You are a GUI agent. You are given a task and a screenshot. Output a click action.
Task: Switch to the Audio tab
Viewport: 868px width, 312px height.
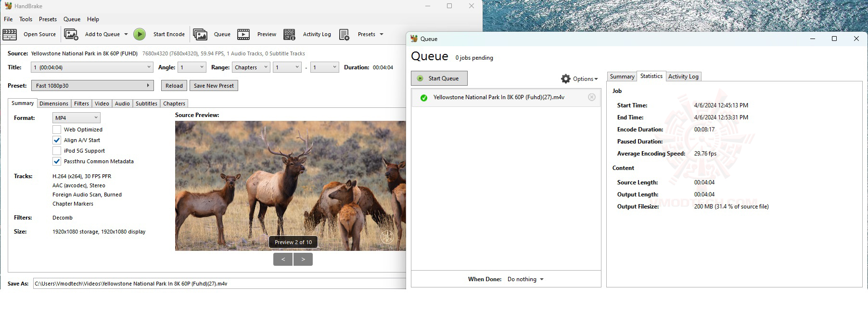pos(122,104)
